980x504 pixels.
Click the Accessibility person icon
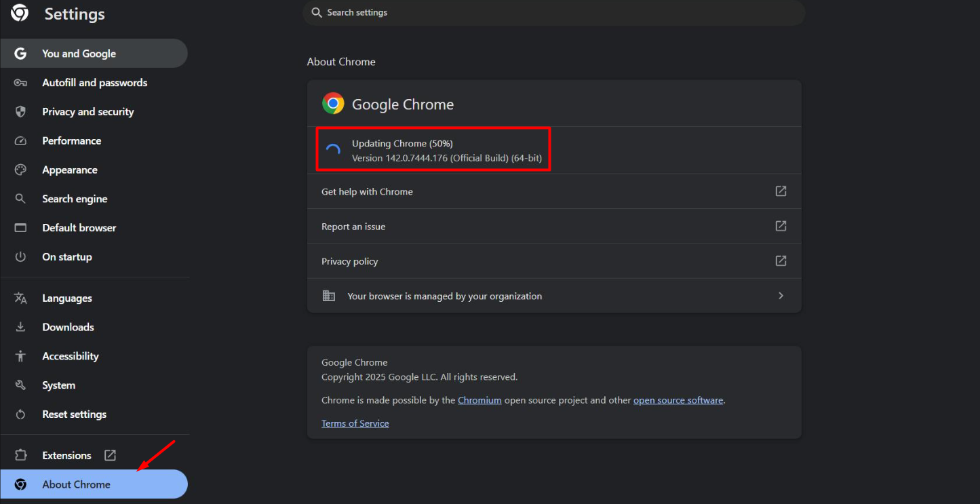pos(20,356)
